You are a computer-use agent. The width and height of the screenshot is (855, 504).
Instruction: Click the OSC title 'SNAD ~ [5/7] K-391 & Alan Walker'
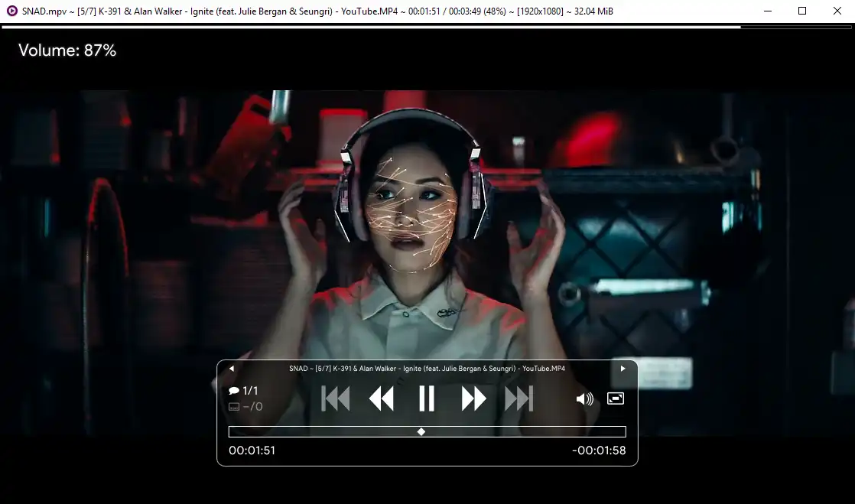pos(427,369)
